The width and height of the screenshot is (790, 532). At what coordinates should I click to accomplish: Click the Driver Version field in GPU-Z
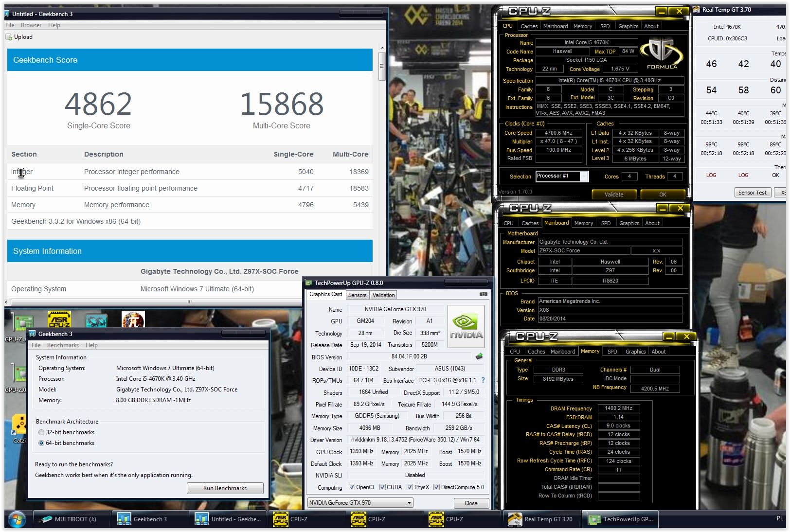coord(415,440)
